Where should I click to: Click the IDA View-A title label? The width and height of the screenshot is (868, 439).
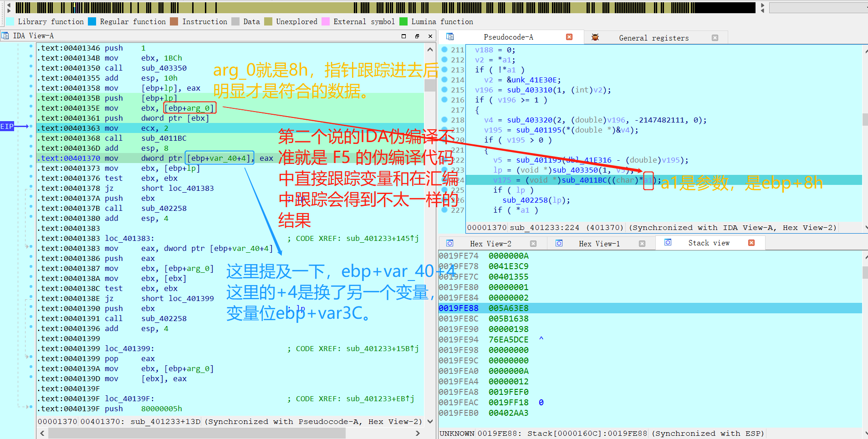click(33, 36)
